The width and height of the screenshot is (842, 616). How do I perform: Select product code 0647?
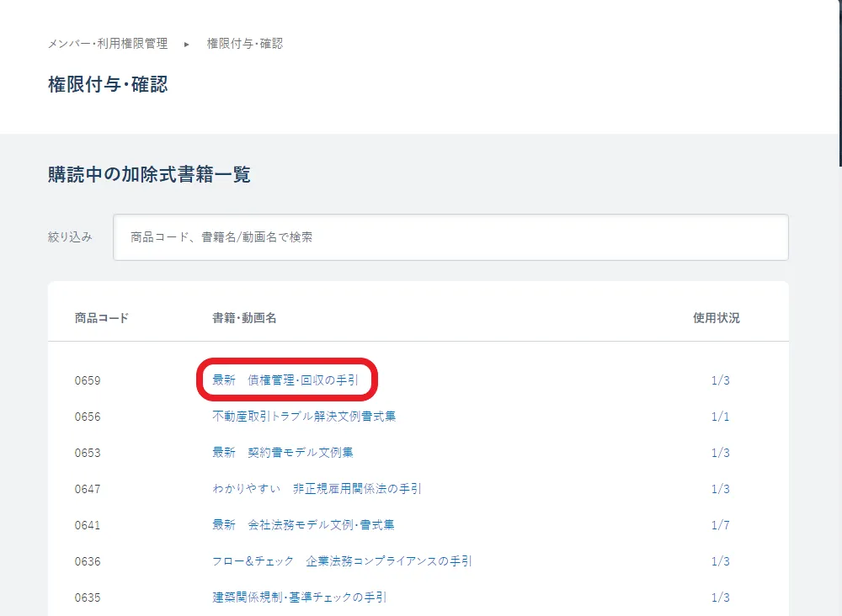(88, 489)
